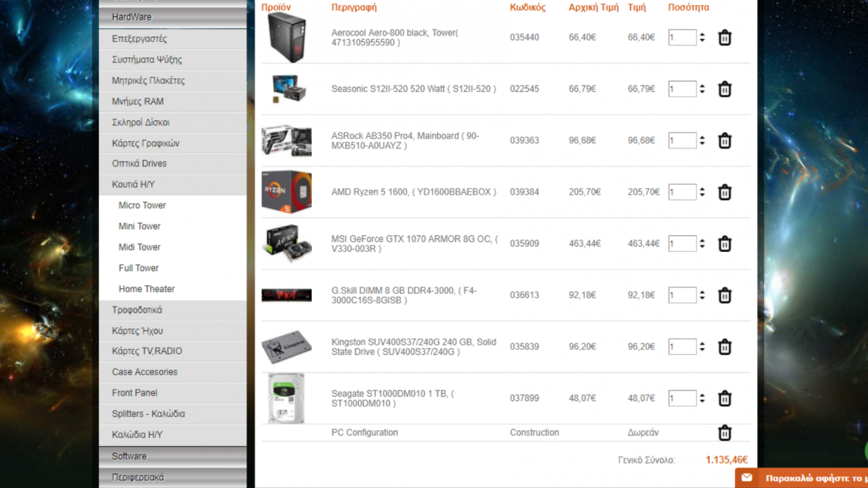Remove Seasonic S12II-520 with its trash icon
Screen dimensions: 868x488
(x=724, y=89)
